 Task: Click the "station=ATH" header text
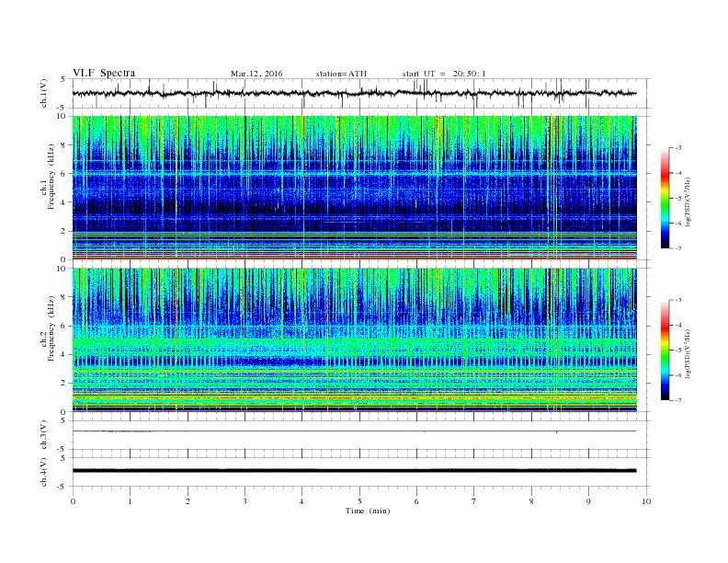[341, 74]
